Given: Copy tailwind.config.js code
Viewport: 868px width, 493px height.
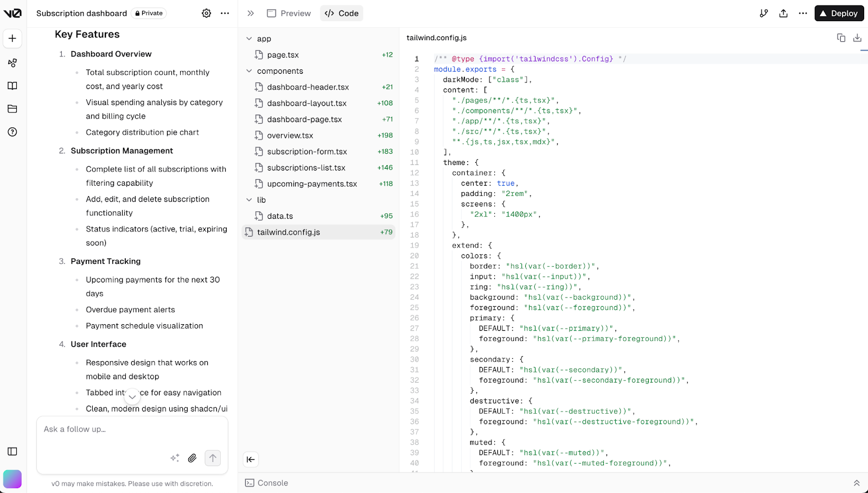Looking at the screenshot, I should (x=841, y=37).
